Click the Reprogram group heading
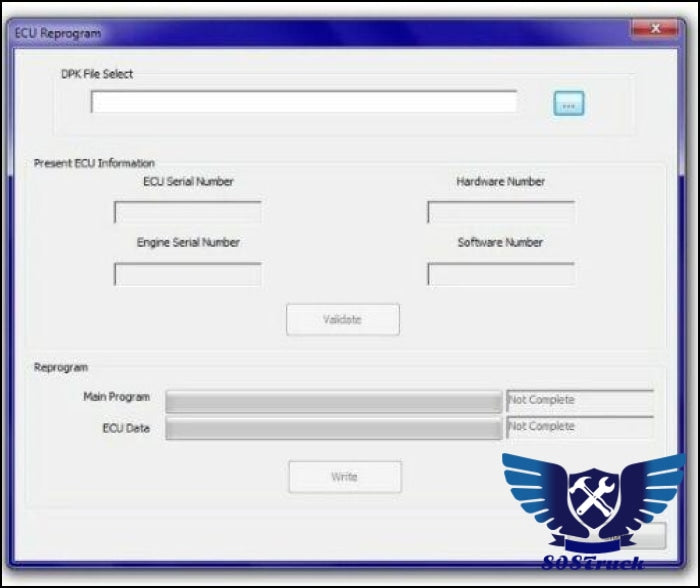 tap(61, 367)
